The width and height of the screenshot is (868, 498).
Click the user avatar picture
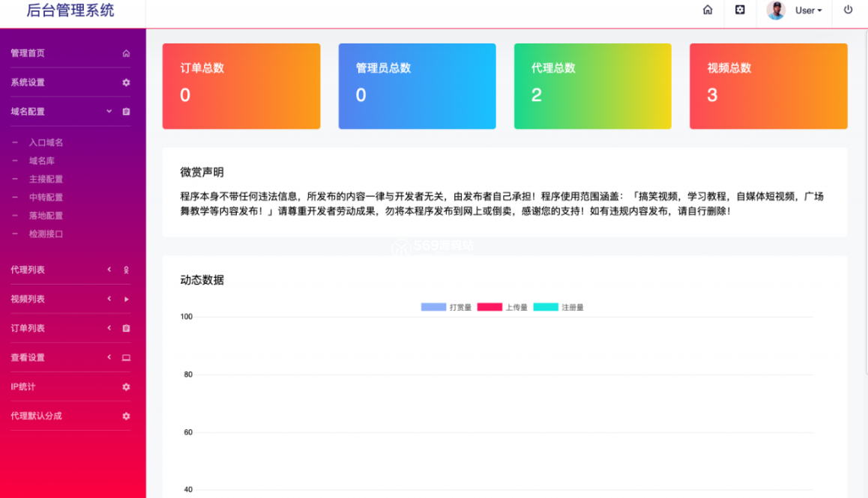click(x=776, y=10)
